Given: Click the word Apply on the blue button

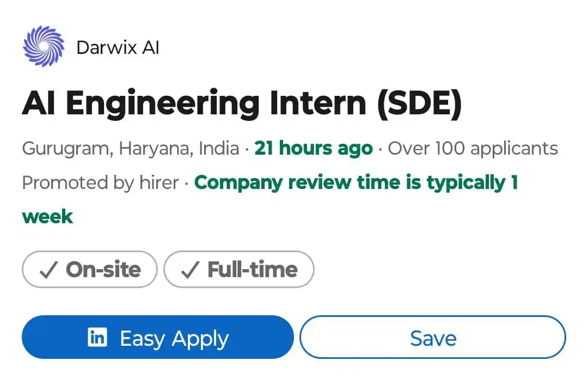Looking at the screenshot, I should 200,339.
